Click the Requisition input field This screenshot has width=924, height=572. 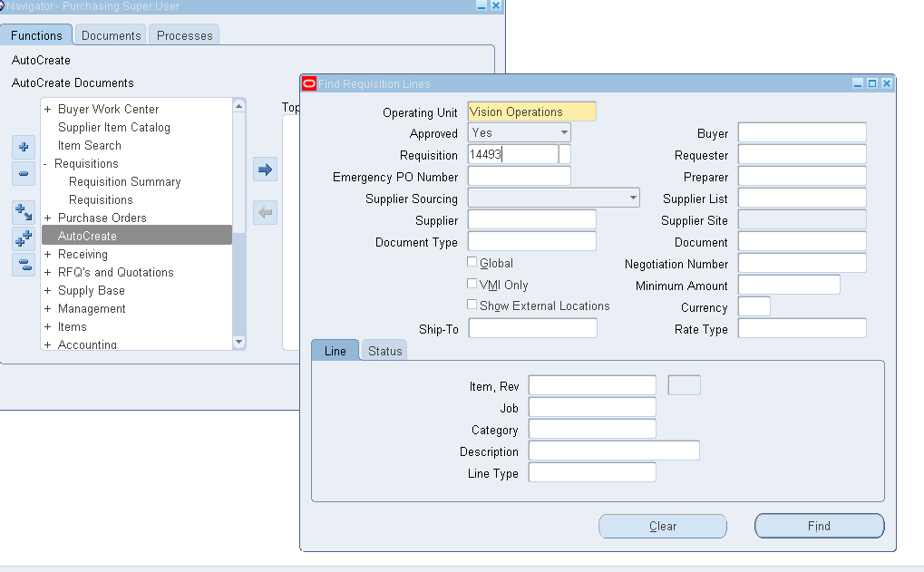[x=512, y=154]
